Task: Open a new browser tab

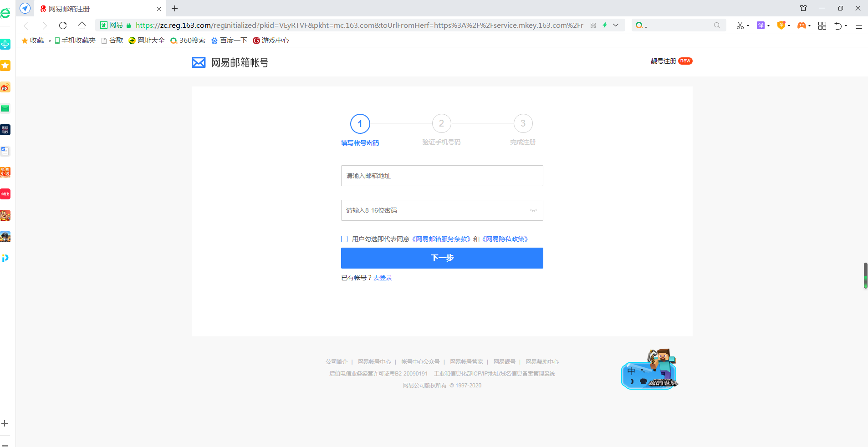Action: pos(175,8)
